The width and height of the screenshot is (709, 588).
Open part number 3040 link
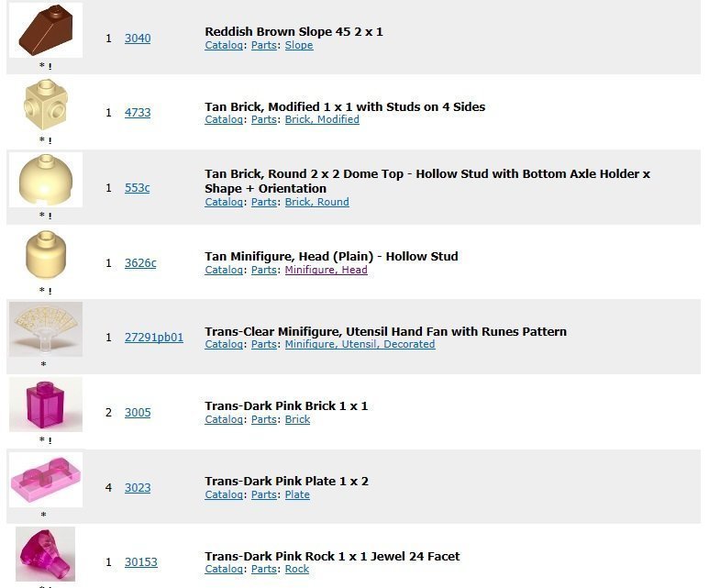tap(138, 38)
